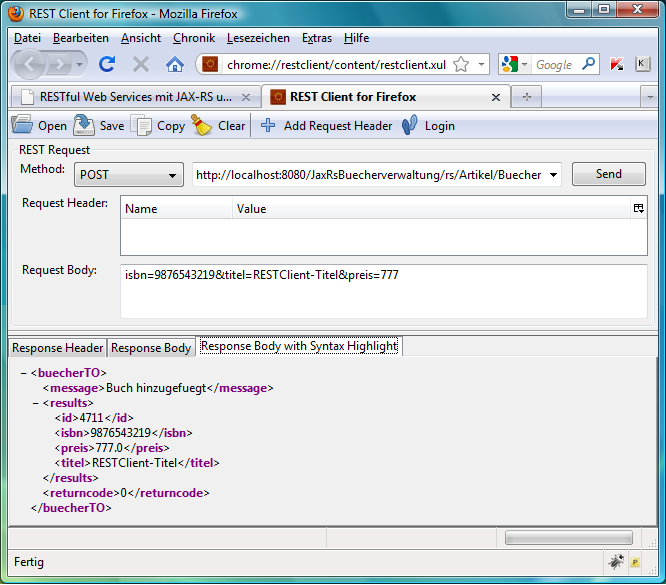This screenshot has width=666, height=585.
Task: Click the Add Request Header plus icon
Action: 268,125
